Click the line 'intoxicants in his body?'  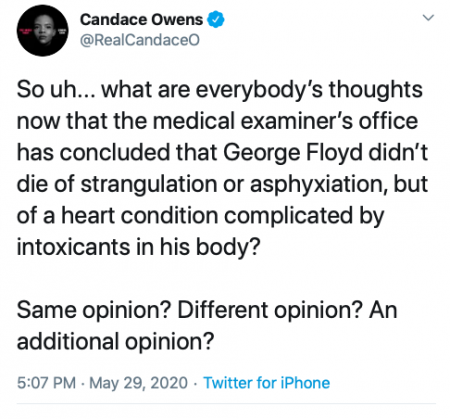coord(138,247)
